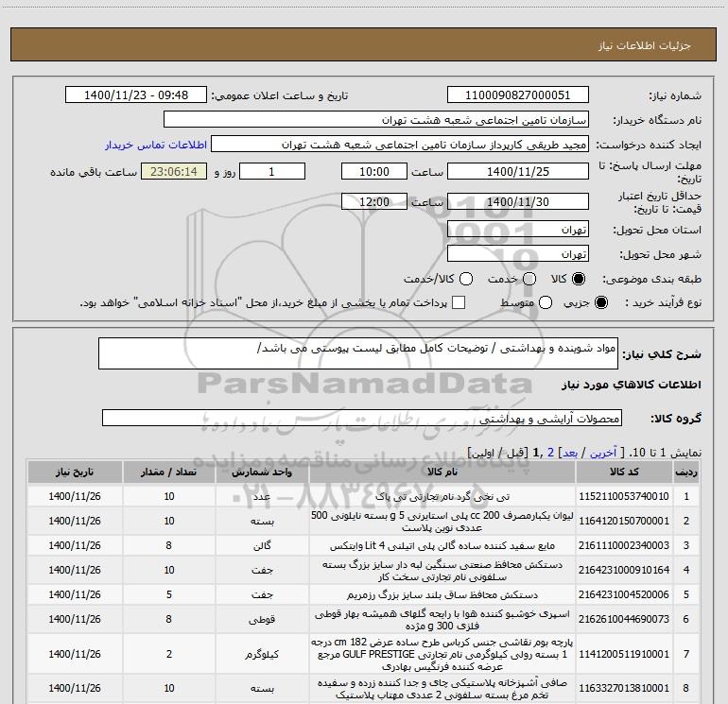Viewport: 728px width, 704px height.
Task: Go to بعد page link
Action: [x=570, y=453]
